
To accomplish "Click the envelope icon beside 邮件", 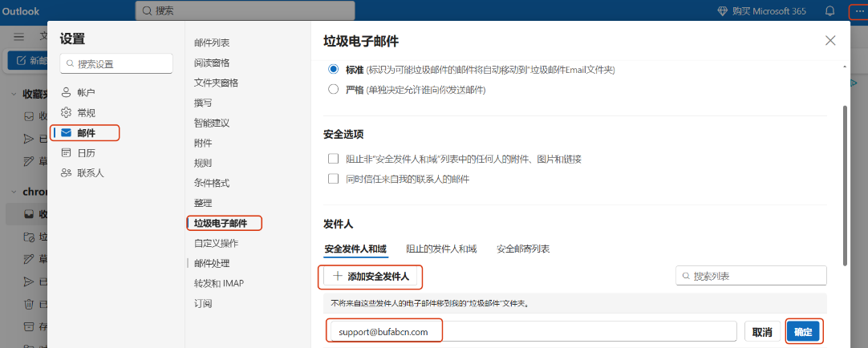I will (67, 133).
